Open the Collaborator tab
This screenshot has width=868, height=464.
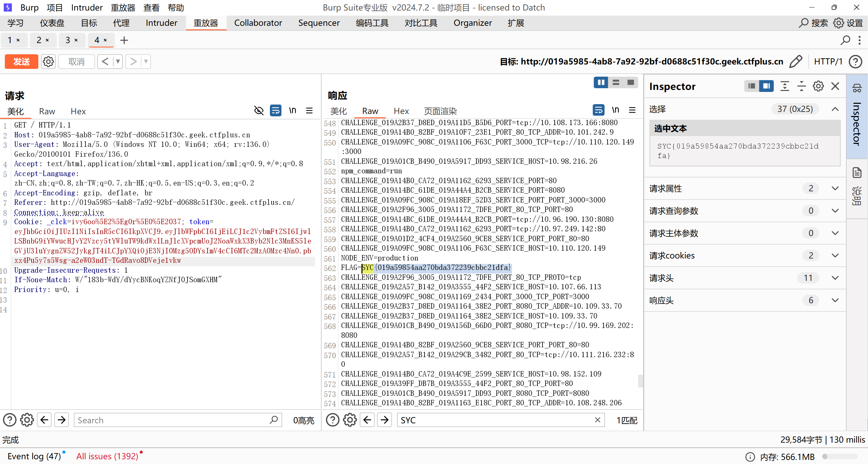pyautogui.click(x=258, y=23)
